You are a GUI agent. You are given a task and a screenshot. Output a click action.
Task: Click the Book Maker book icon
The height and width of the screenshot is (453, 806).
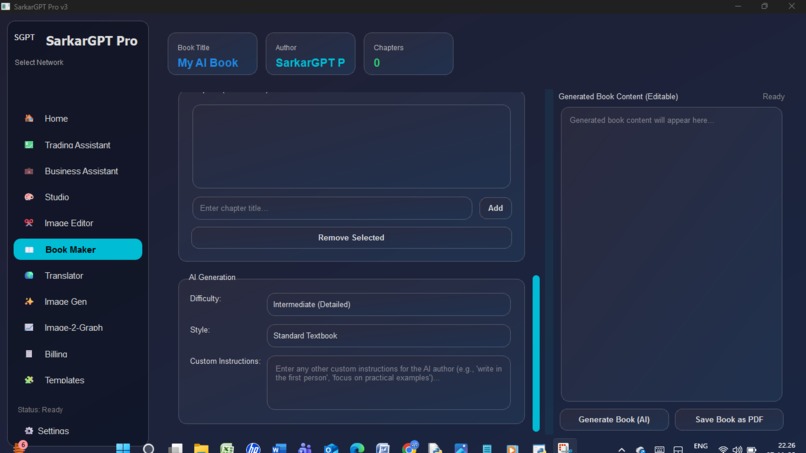29,249
